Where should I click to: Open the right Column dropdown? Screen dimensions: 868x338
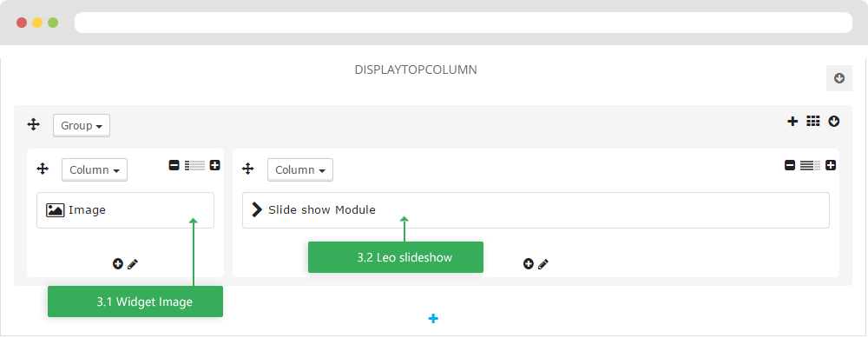point(300,170)
